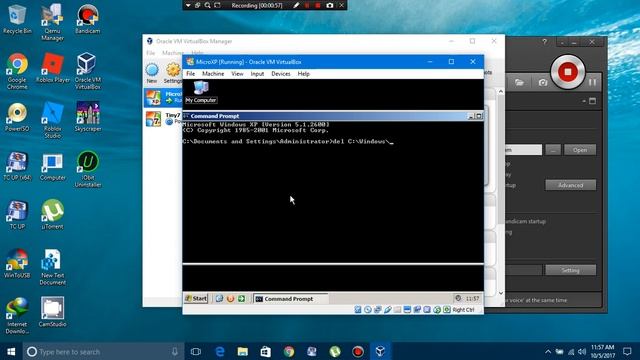This screenshot has height=360, width=640.
Task: Open Roblox Studio desktop icon
Action: [x=53, y=120]
